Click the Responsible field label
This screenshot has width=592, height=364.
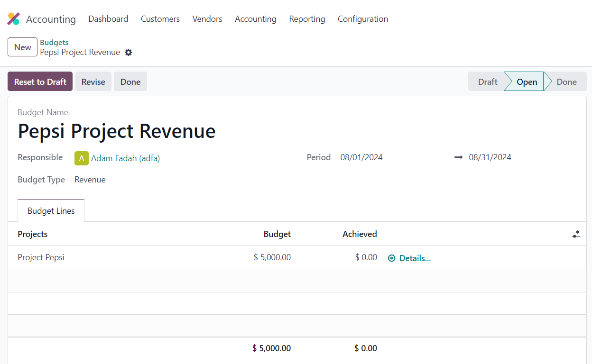tap(40, 157)
